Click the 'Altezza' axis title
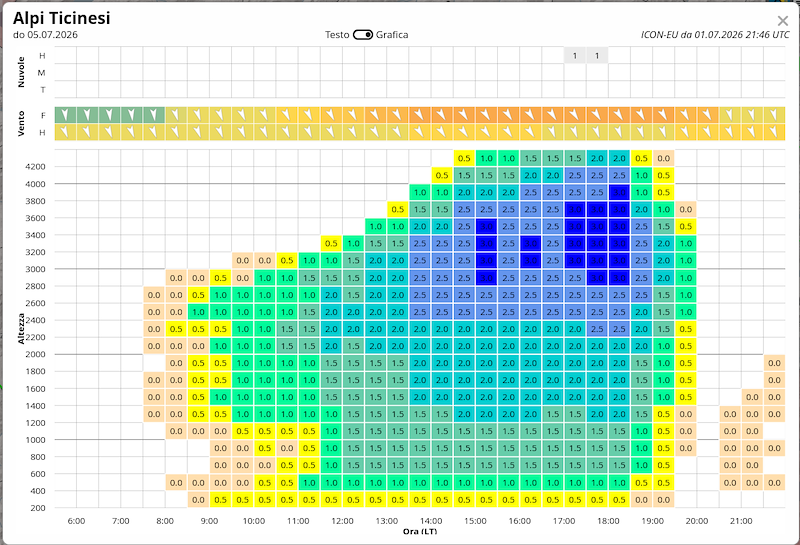The width and height of the screenshot is (800, 545). pyautogui.click(x=21, y=328)
